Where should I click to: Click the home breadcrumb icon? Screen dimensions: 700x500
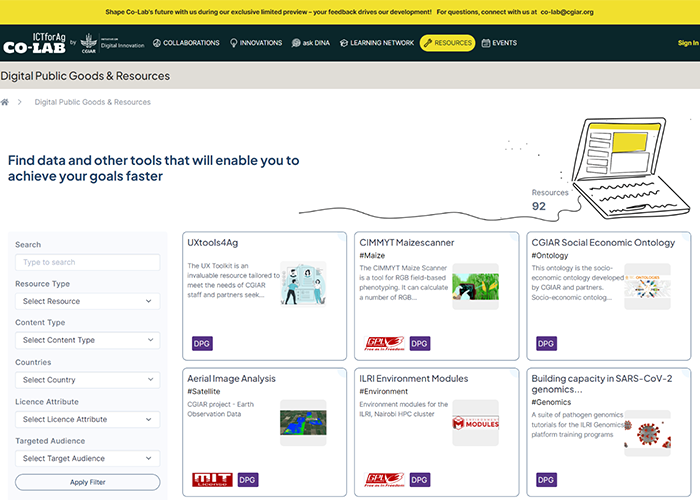click(5, 102)
